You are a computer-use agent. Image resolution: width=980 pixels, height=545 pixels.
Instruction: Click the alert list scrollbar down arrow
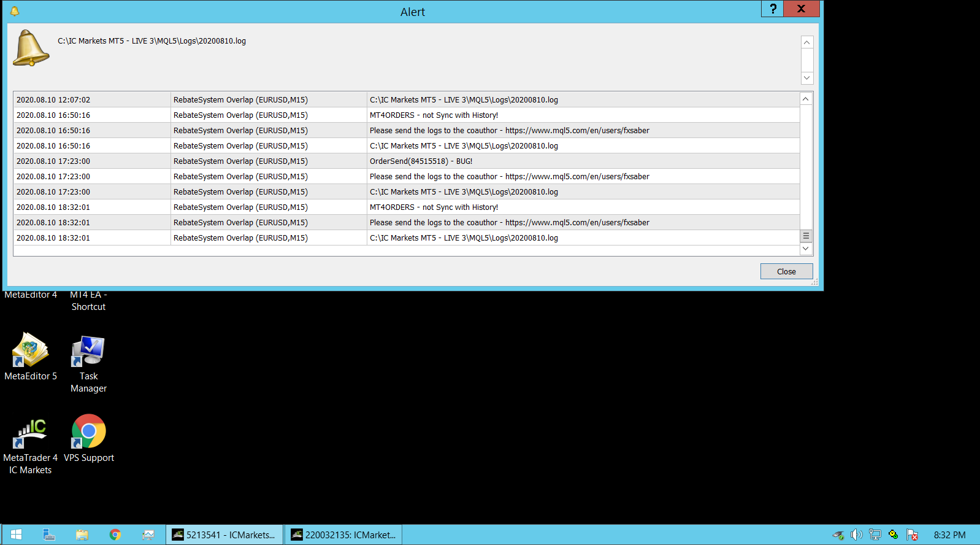pos(806,249)
